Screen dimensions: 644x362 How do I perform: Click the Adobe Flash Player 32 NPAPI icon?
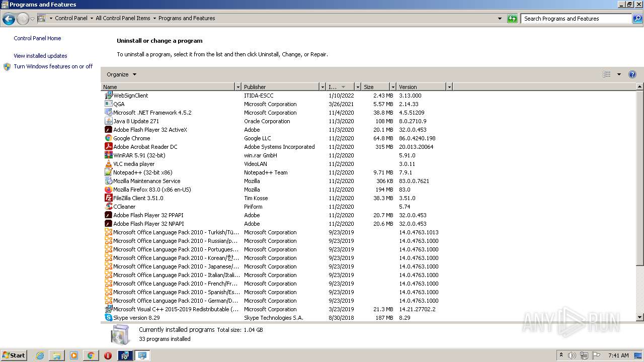tap(108, 224)
